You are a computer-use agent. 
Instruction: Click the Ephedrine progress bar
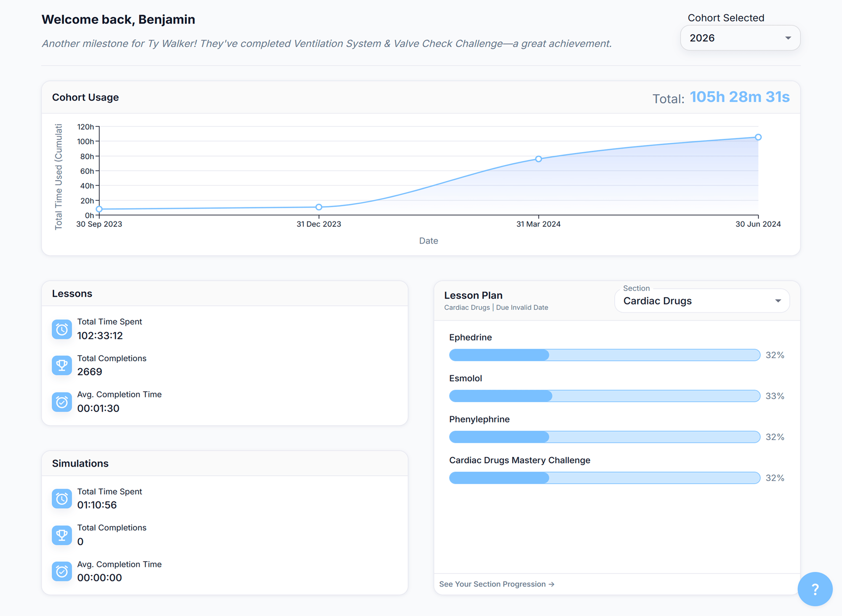pos(605,355)
